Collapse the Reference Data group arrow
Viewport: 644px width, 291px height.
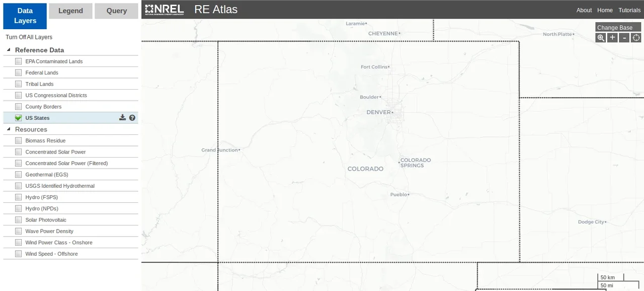pyautogui.click(x=9, y=50)
